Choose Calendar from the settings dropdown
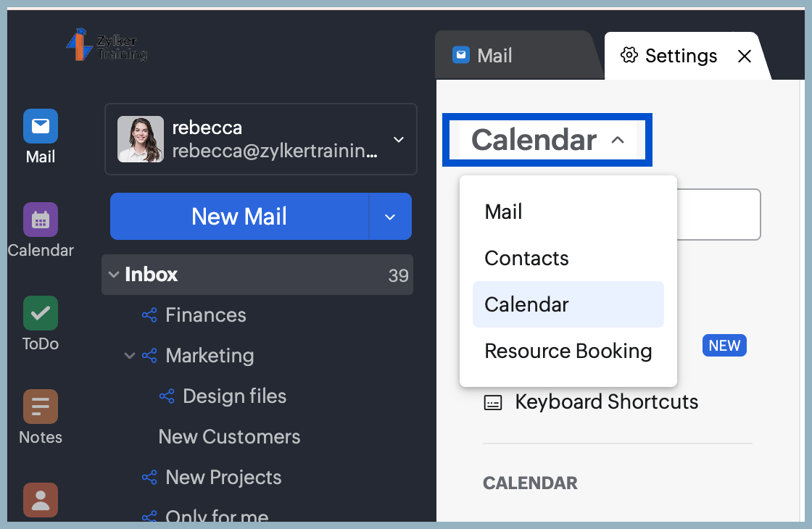812x529 pixels. [x=568, y=304]
